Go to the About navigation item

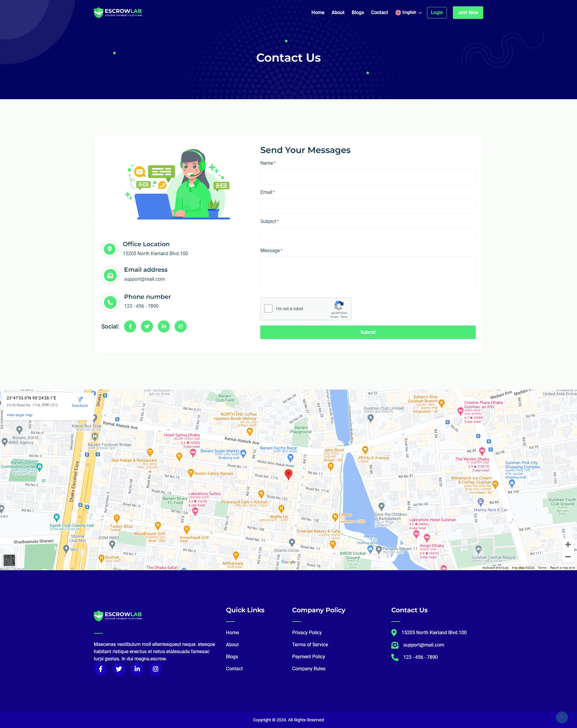click(337, 13)
